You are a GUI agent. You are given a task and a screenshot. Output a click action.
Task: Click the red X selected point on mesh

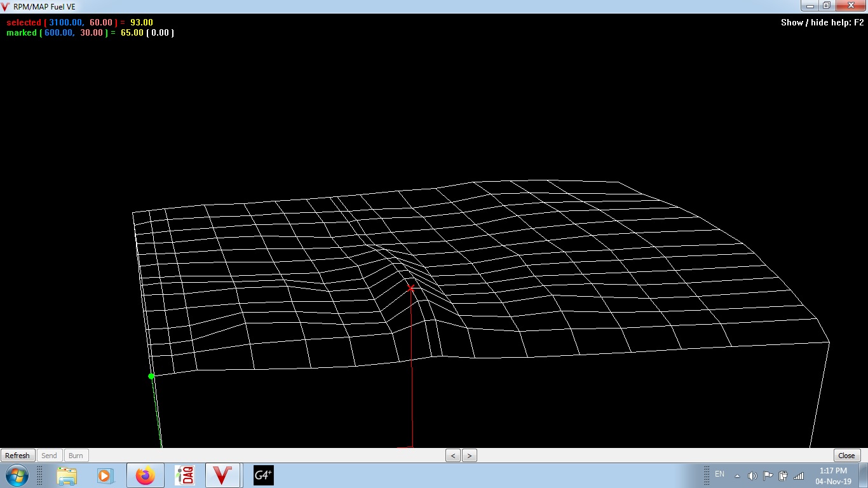[410, 288]
